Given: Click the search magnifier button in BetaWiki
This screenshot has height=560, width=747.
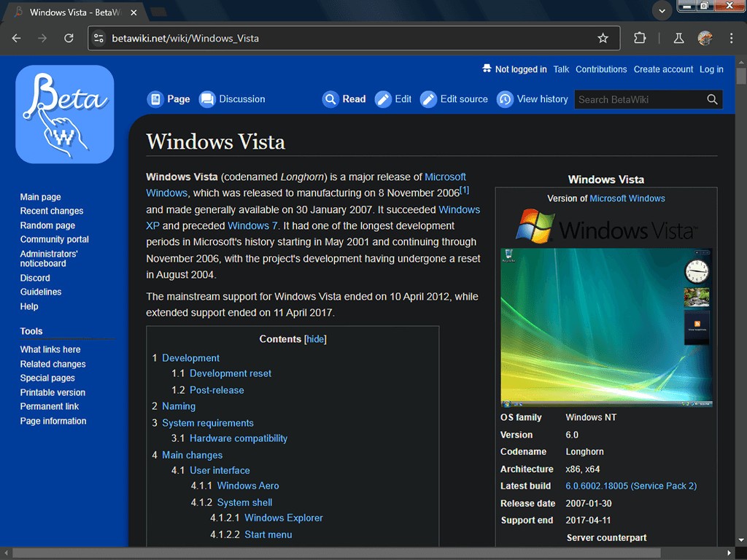Looking at the screenshot, I should 712,99.
